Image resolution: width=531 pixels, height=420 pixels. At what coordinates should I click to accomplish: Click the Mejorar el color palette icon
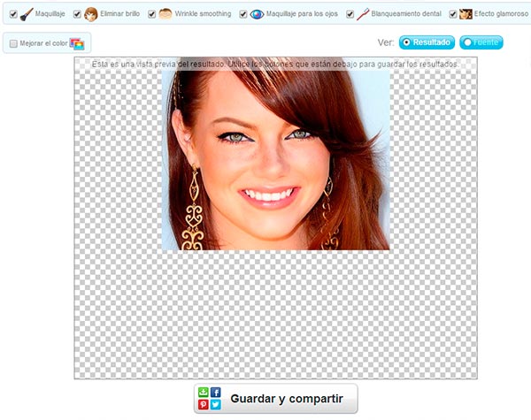pos(77,43)
